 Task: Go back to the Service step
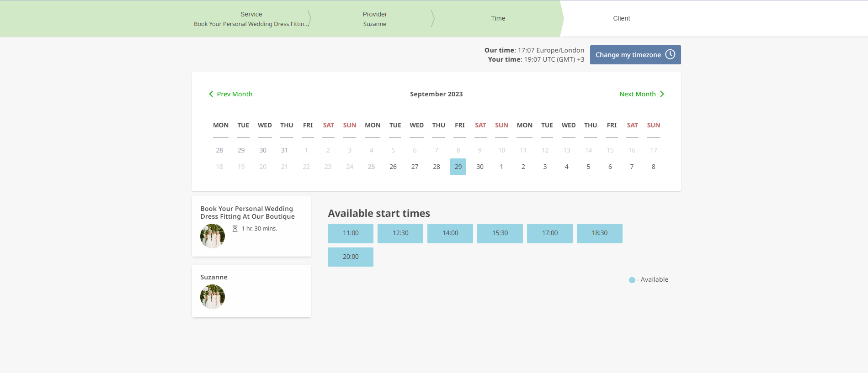click(251, 19)
